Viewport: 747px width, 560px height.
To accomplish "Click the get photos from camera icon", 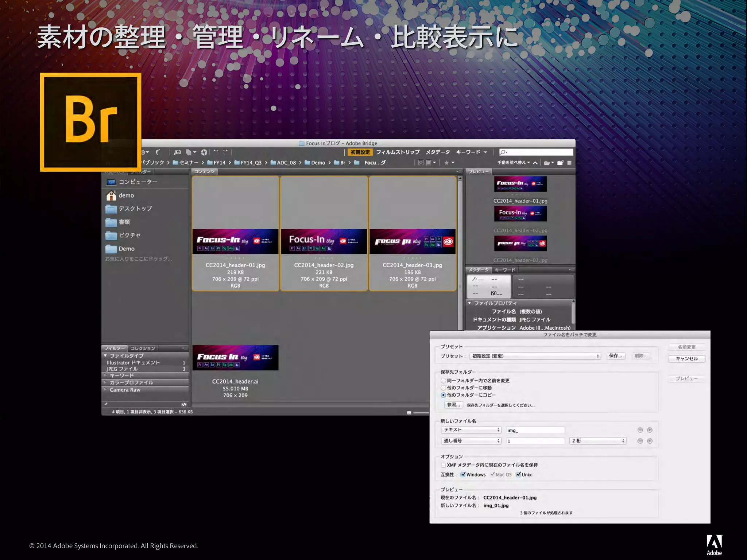I will tap(178, 152).
